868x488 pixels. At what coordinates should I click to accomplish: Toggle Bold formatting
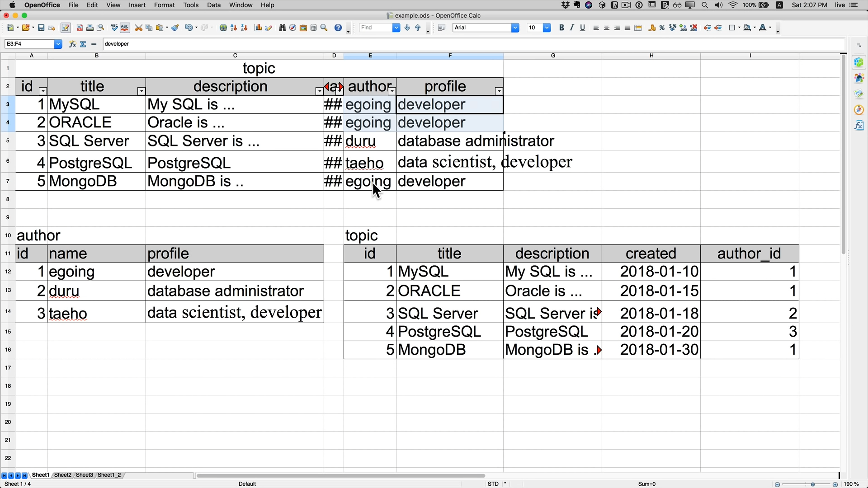561,28
